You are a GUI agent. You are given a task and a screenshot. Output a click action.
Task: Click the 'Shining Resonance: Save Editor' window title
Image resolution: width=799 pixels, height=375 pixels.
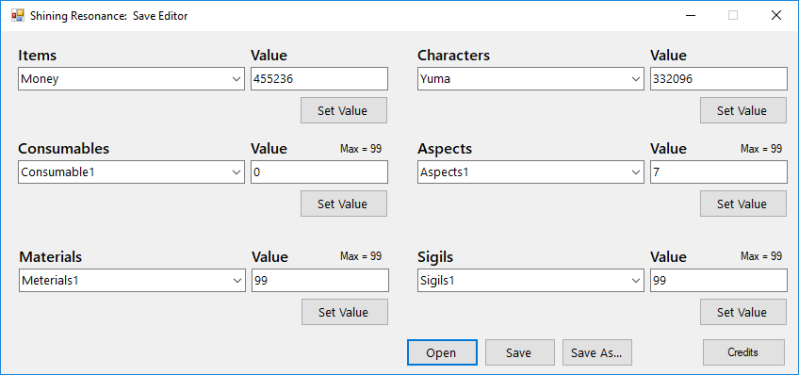point(109,16)
